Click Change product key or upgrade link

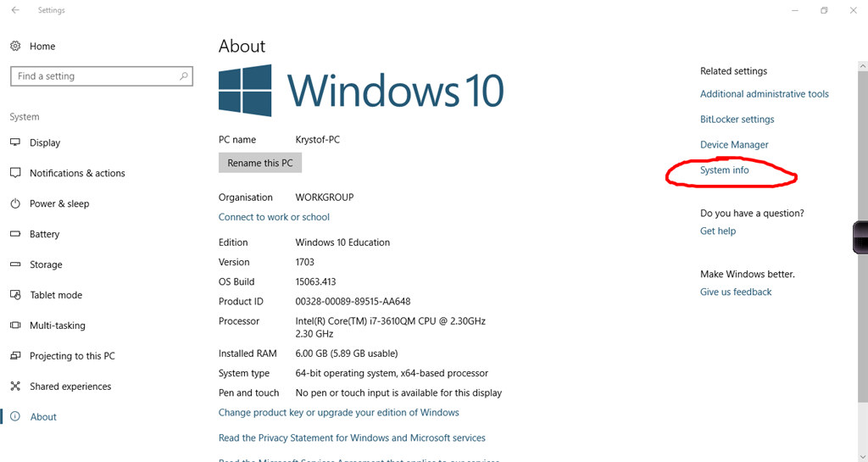coord(339,412)
